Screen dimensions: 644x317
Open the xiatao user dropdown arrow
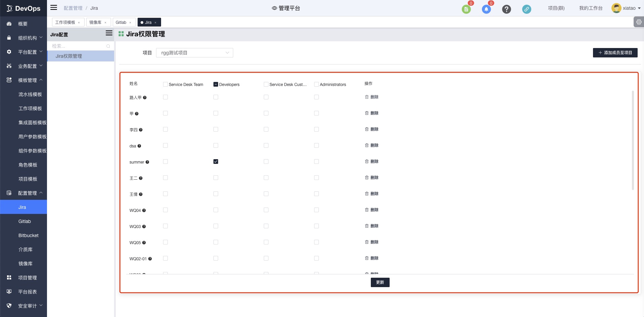tap(639, 8)
